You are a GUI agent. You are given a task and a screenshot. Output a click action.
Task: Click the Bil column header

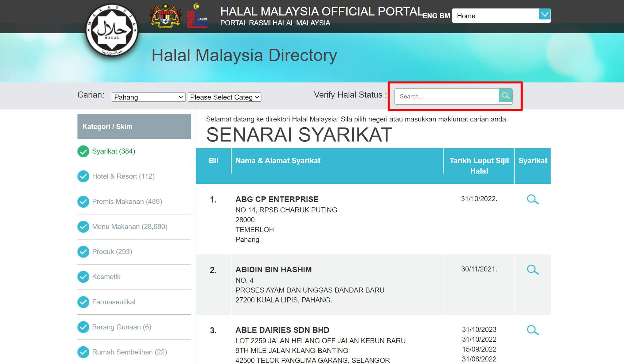click(x=213, y=161)
